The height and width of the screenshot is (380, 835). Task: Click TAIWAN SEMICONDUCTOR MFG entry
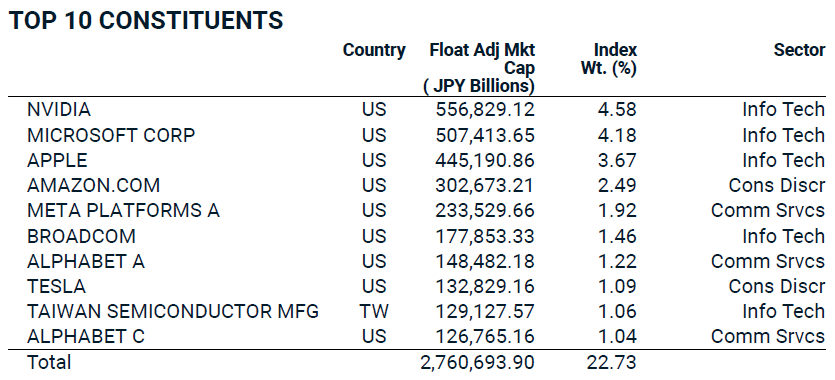point(173,311)
